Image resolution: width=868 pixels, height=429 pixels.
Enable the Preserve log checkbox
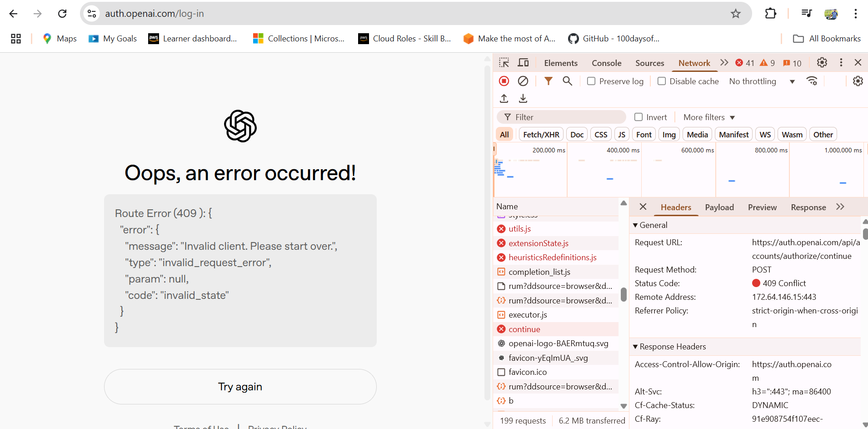point(591,81)
